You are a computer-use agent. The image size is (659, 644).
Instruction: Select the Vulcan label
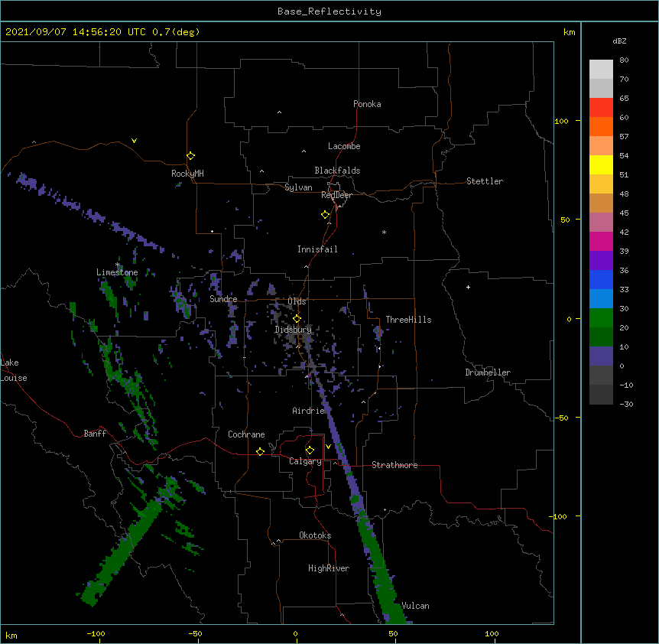(x=415, y=606)
